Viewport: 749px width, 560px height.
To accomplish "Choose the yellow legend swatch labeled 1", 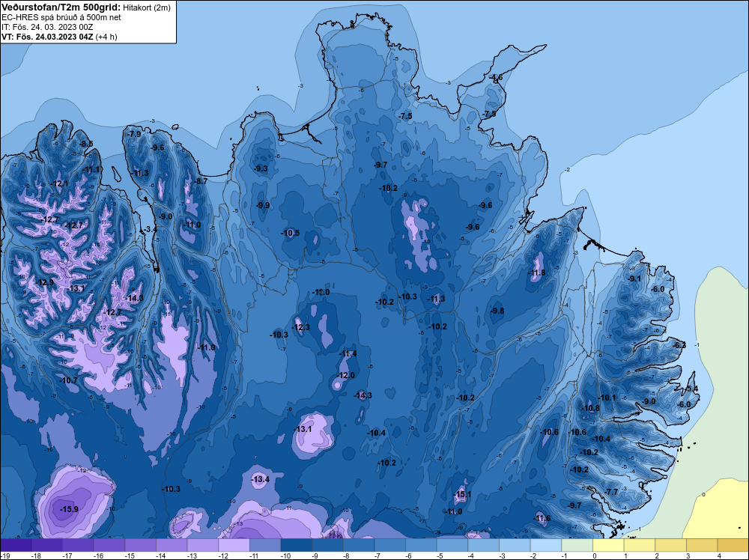I will click(x=640, y=545).
